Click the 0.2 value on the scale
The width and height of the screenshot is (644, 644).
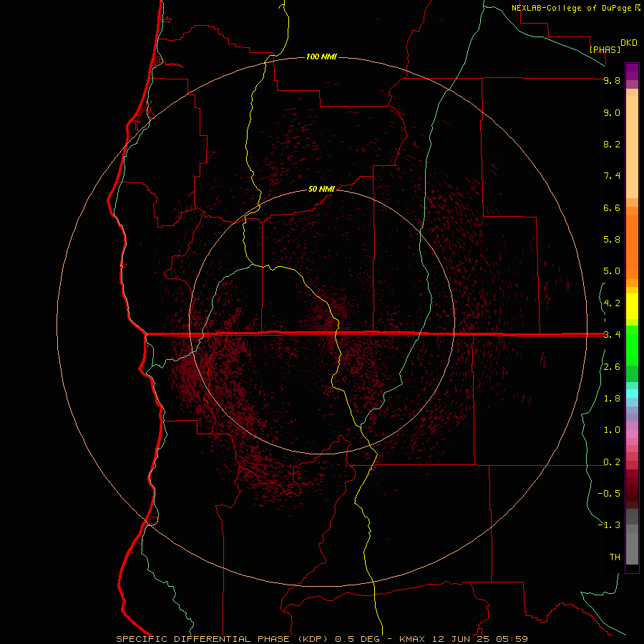pyautogui.click(x=612, y=462)
